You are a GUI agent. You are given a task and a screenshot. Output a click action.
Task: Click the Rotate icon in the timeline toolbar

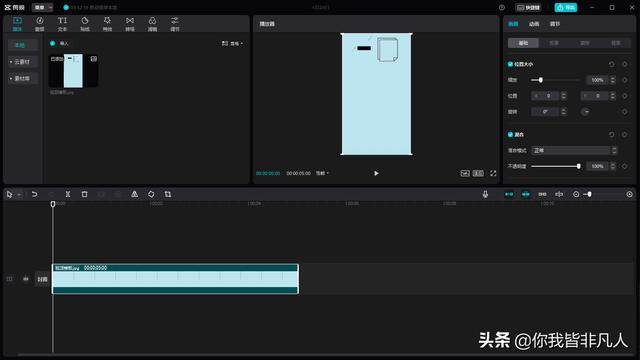pos(151,194)
